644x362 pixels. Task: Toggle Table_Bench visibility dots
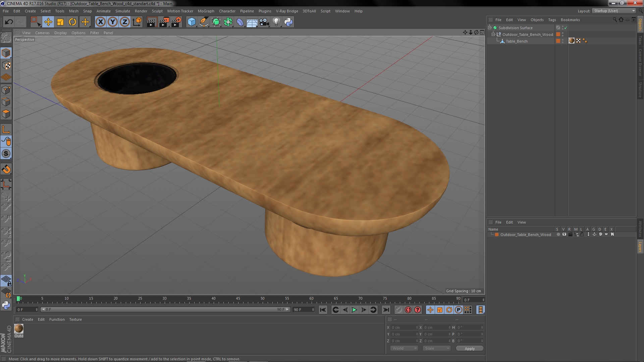point(563,41)
